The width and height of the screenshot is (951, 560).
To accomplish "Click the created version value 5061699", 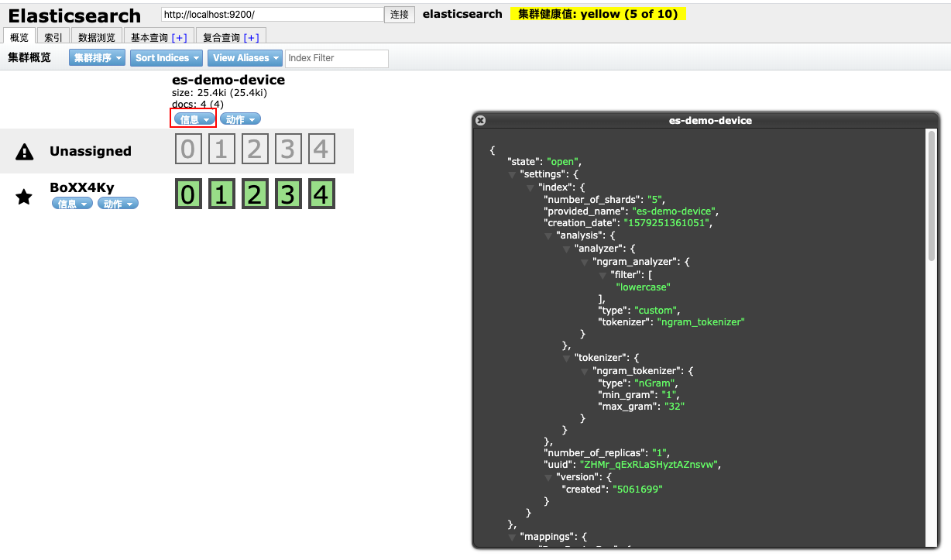I will (x=637, y=490).
